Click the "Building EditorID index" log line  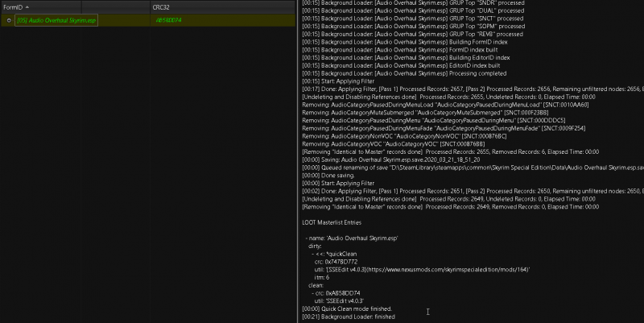[x=406, y=57]
